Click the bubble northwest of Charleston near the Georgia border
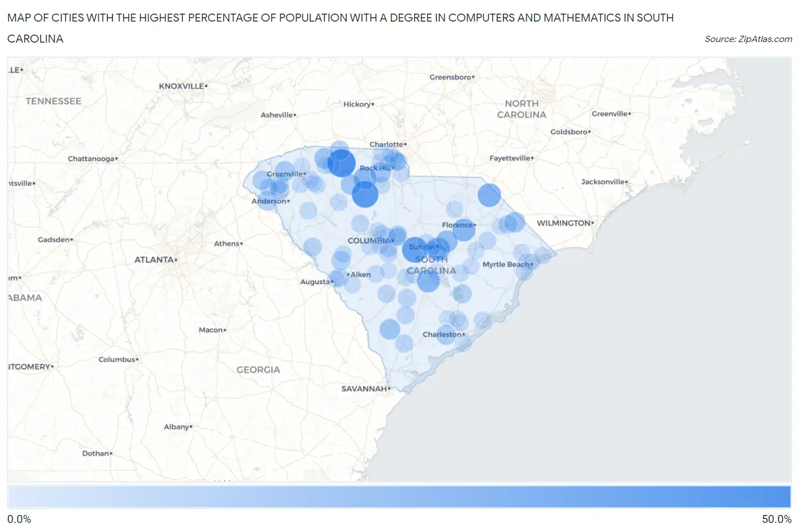This screenshot has width=799, height=532. pos(390,329)
